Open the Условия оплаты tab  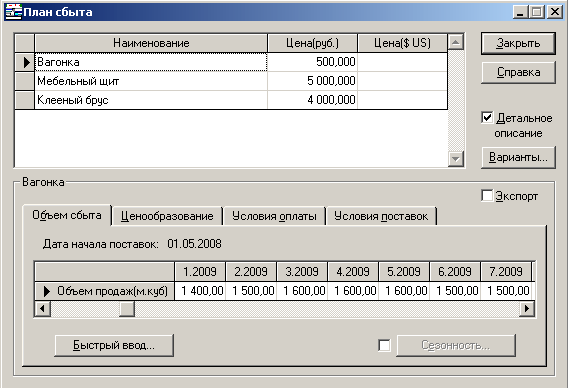[274, 216]
